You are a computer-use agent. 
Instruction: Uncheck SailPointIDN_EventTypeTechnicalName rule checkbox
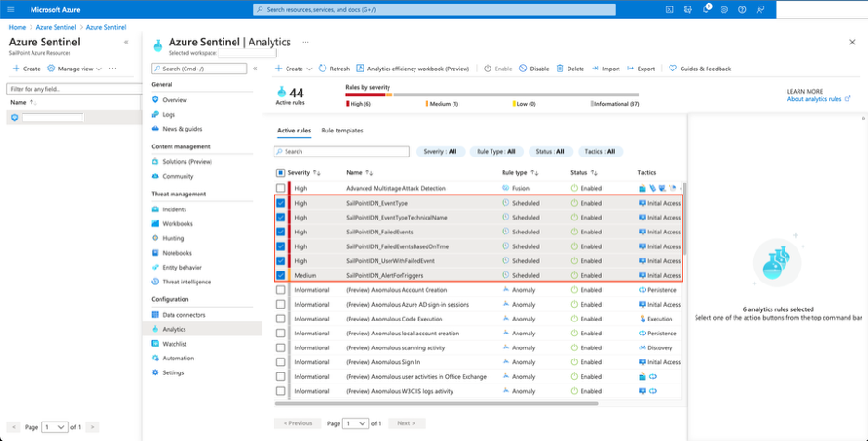pos(281,218)
